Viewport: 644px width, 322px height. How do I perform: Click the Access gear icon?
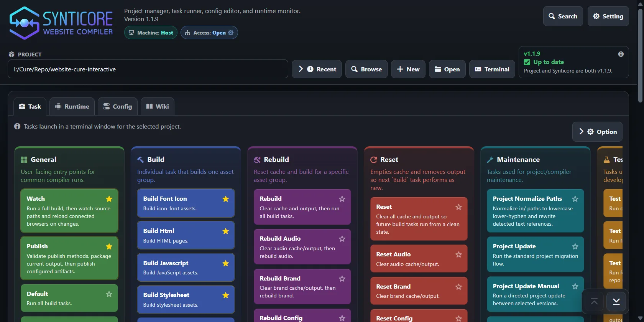231,33
